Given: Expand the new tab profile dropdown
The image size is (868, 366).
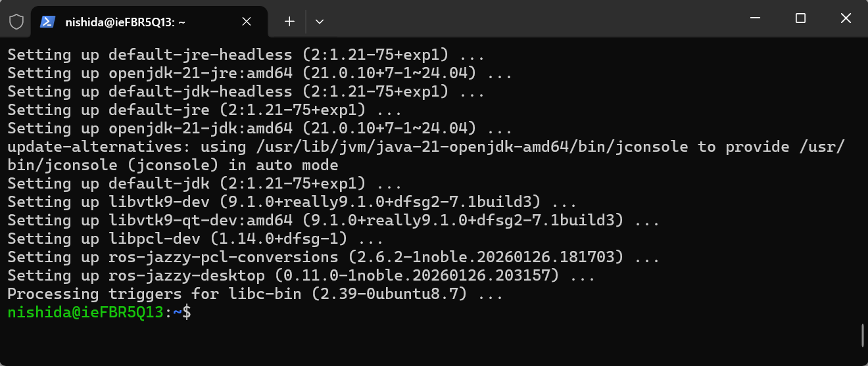Looking at the screenshot, I should tap(320, 22).
